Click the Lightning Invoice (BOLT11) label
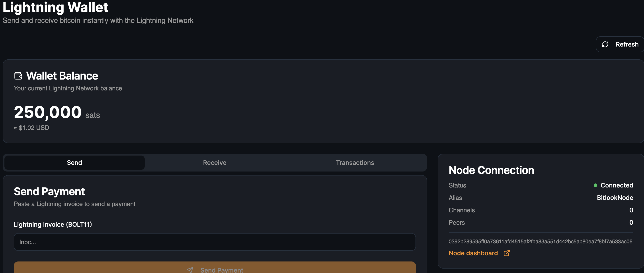This screenshot has width=644, height=273. pos(53,224)
